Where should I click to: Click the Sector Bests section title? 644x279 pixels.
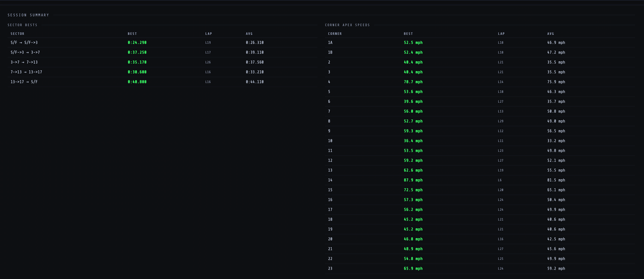coord(23,25)
